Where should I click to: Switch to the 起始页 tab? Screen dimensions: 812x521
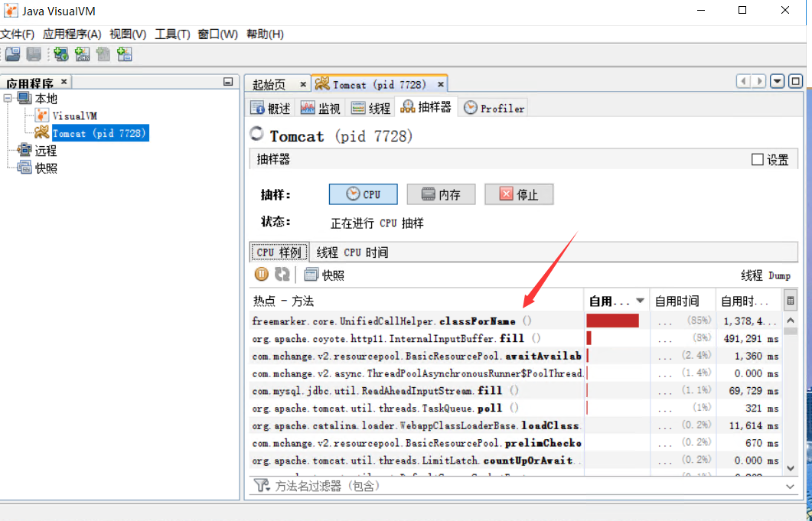coord(269,84)
